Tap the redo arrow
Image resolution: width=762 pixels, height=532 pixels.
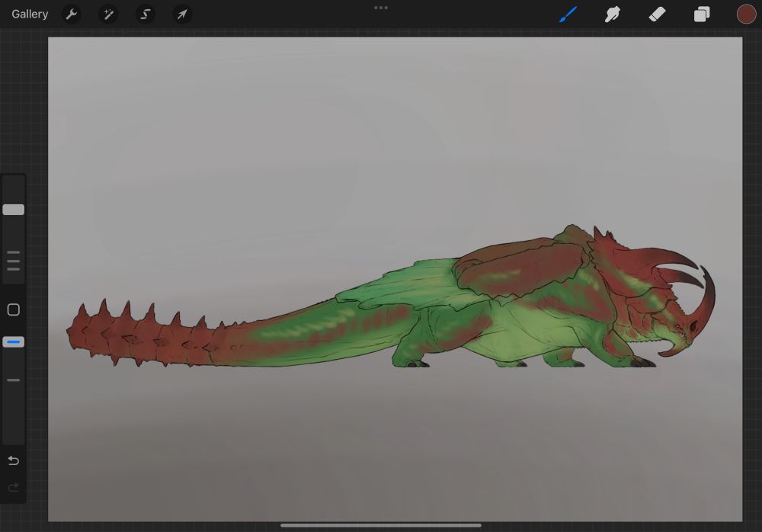(14, 487)
